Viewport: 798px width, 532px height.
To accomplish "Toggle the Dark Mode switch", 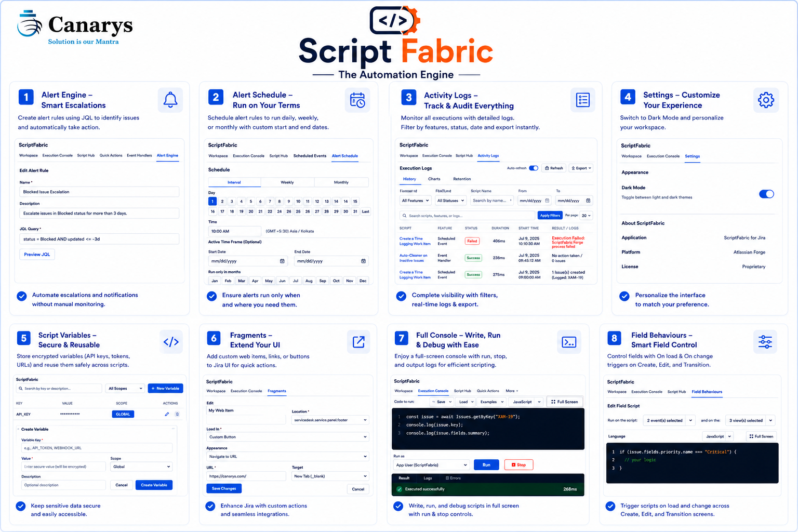I will click(766, 194).
